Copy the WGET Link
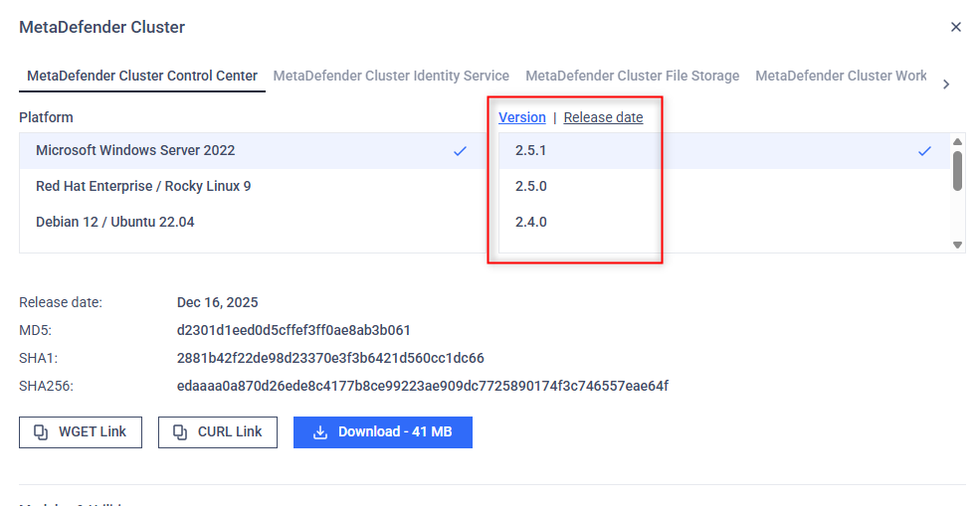Viewport: 980px width, 506px height. click(x=81, y=432)
